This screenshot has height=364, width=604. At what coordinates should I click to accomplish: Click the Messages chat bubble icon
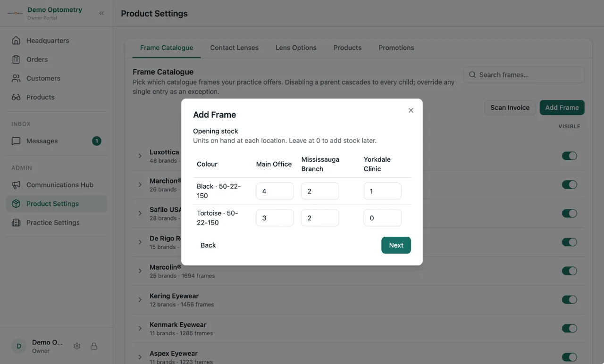click(16, 141)
